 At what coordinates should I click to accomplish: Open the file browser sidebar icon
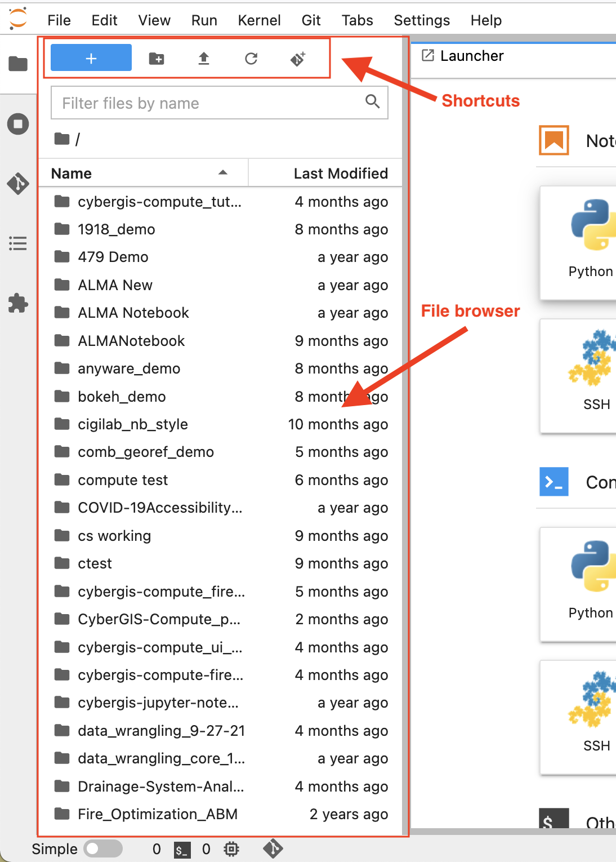(17, 64)
